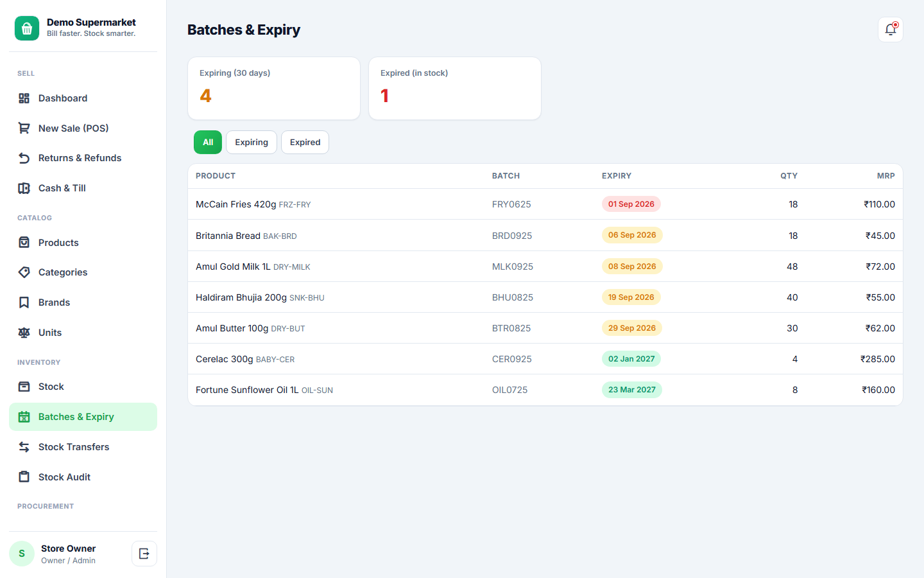The width and height of the screenshot is (924, 578).
Task: Click the New Sale cart icon
Action: point(24,128)
